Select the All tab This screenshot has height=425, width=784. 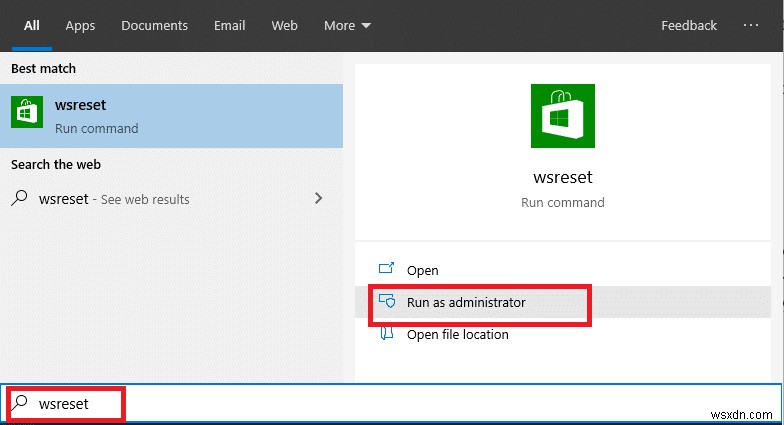(32, 25)
